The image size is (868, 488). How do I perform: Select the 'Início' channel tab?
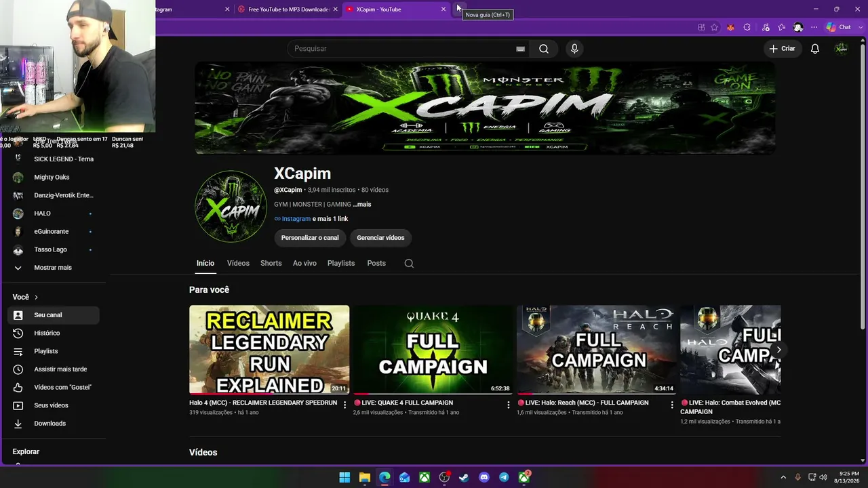pos(205,263)
